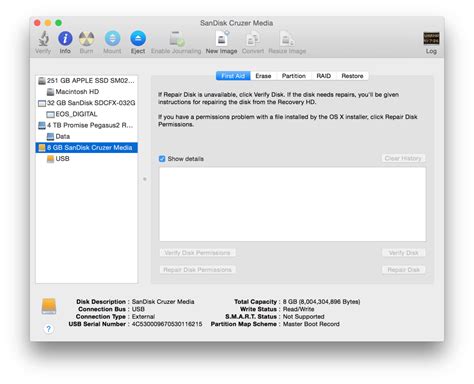Click the Total Capacity 8 GB value

tap(321, 302)
